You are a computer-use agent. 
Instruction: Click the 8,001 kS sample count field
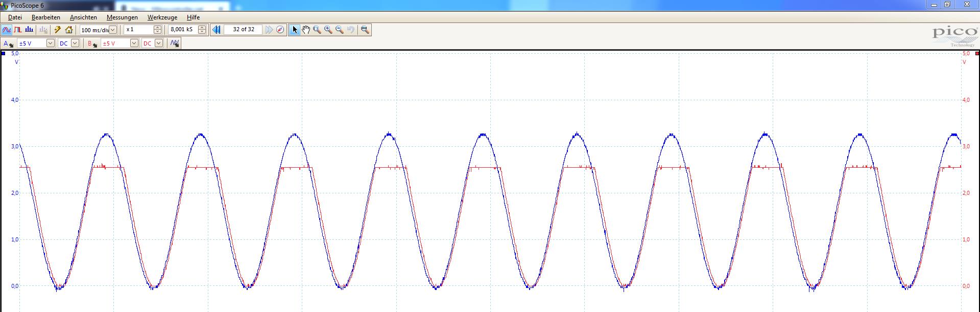(183, 30)
